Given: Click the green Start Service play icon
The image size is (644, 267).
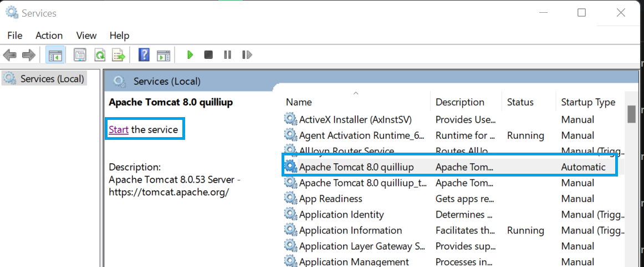Looking at the screenshot, I should (190, 55).
